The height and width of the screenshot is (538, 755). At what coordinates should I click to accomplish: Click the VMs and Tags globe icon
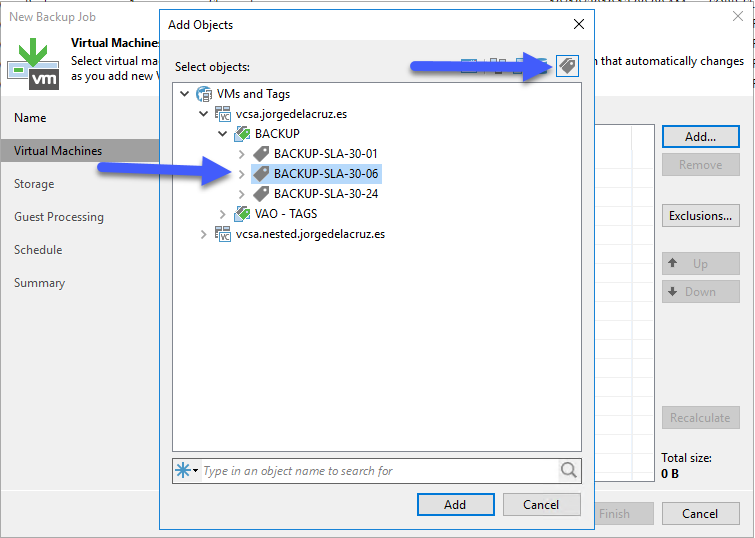tap(204, 94)
